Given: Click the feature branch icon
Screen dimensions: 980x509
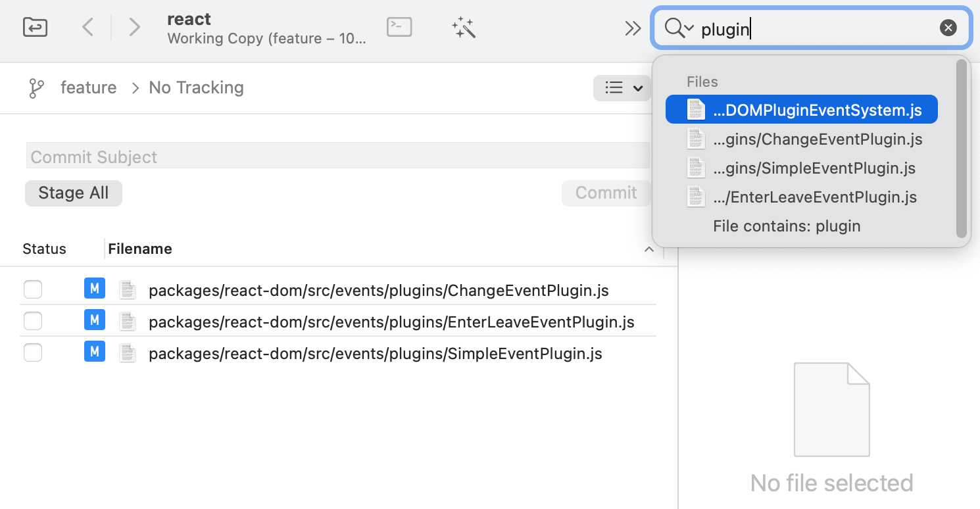Looking at the screenshot, I should click(37, 88).
